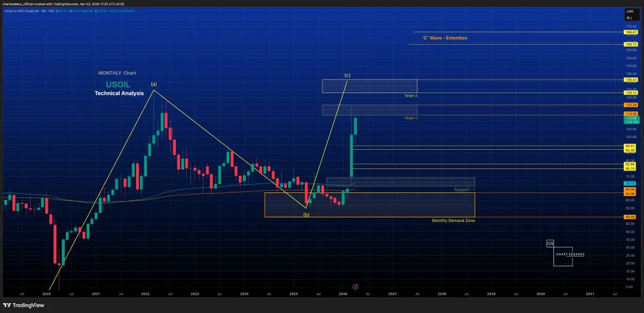Click the 114.06 orange price label
The width and height of the screenshot is (644, 313).
pyautogui.click(x=630, y=114)
